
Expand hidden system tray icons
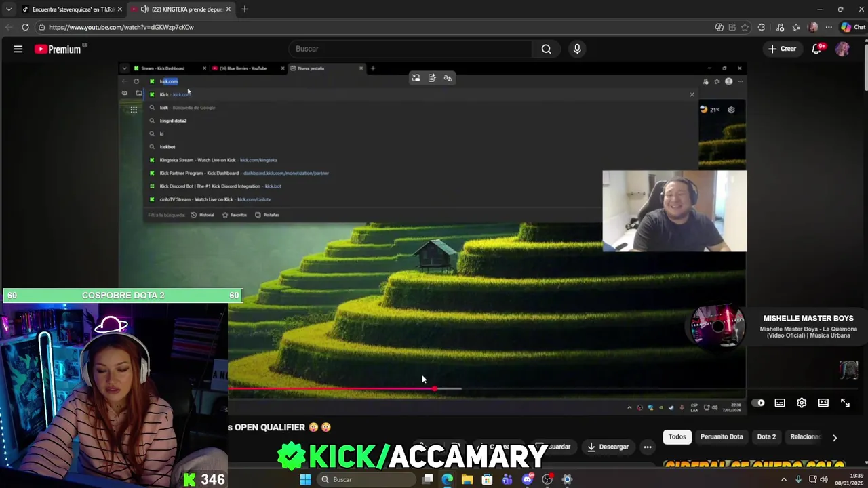click(x=784, y=479)
